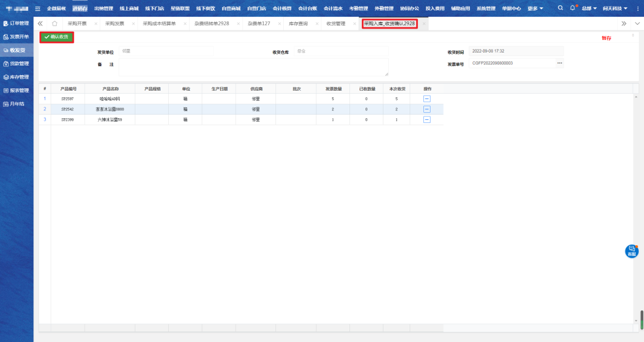Screen dimensions: 644x342
Task: Click the ellipsis button beside 发票单号 field
Action: tap(559, 63)
